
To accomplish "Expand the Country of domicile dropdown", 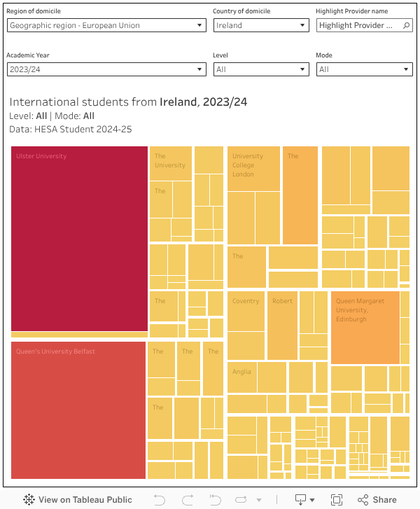I will coord(260,25).
